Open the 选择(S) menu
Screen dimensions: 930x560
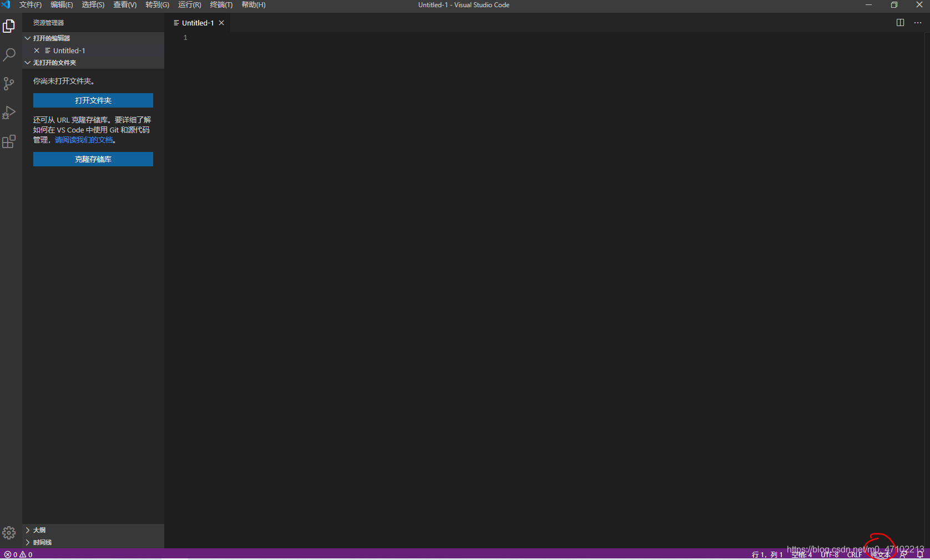93,4
